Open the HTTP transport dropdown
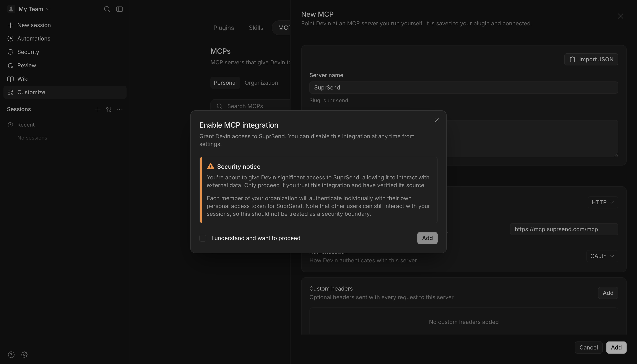The width and height of the screenshot is (637, 364). tap(603, 202)
